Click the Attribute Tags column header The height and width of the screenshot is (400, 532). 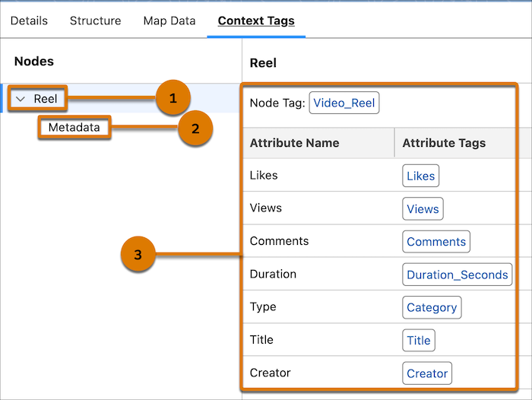[444, 143]
